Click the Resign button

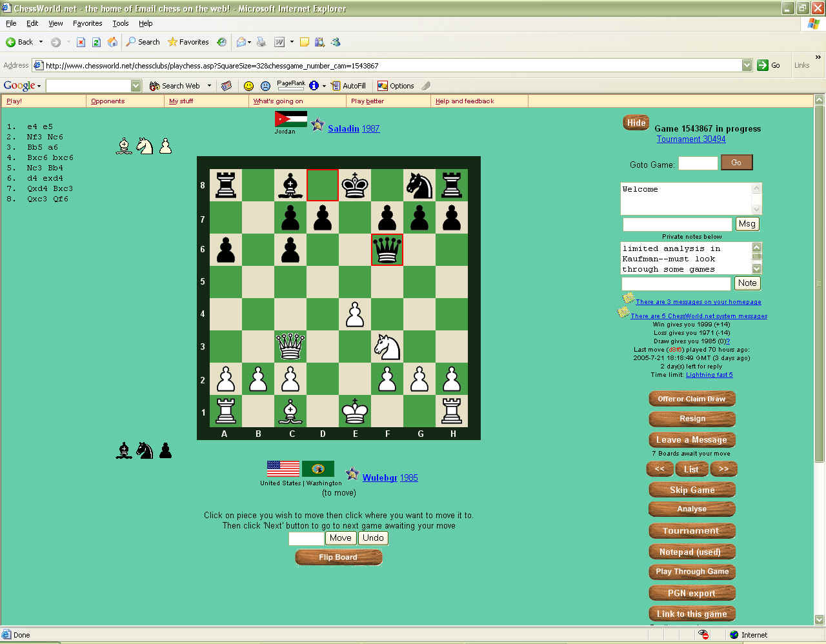pyautogui.click(x=692, y=419)
